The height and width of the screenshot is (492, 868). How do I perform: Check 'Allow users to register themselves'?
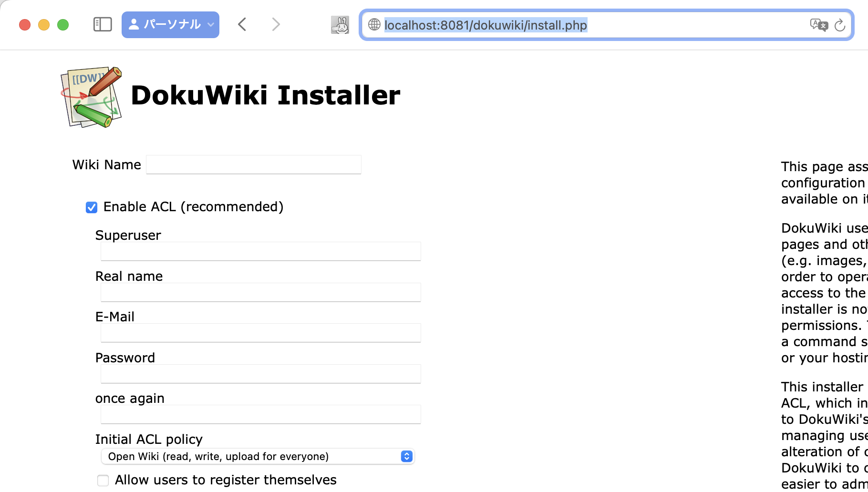[x=103, y=481]
